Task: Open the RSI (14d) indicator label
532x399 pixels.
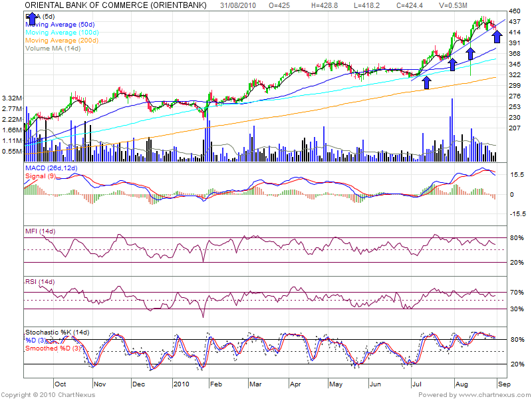Action: pyautogui.click(x=40, y=283)
